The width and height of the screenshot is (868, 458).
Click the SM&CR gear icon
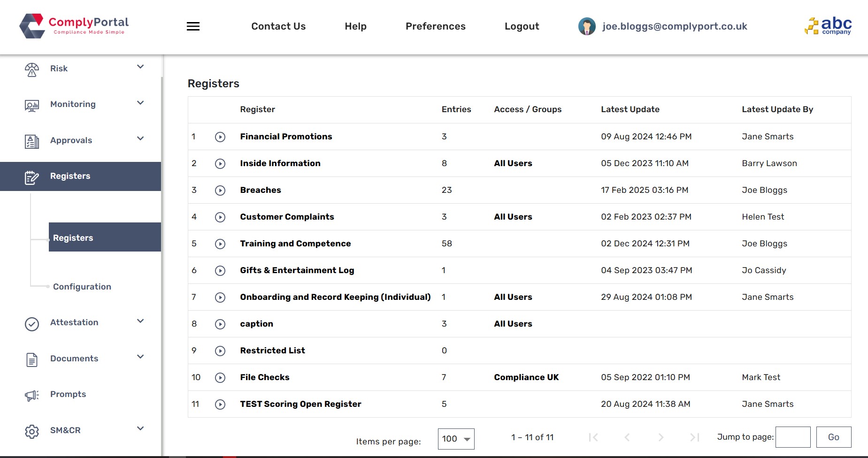pyautogui.click(x=32, y=431)
